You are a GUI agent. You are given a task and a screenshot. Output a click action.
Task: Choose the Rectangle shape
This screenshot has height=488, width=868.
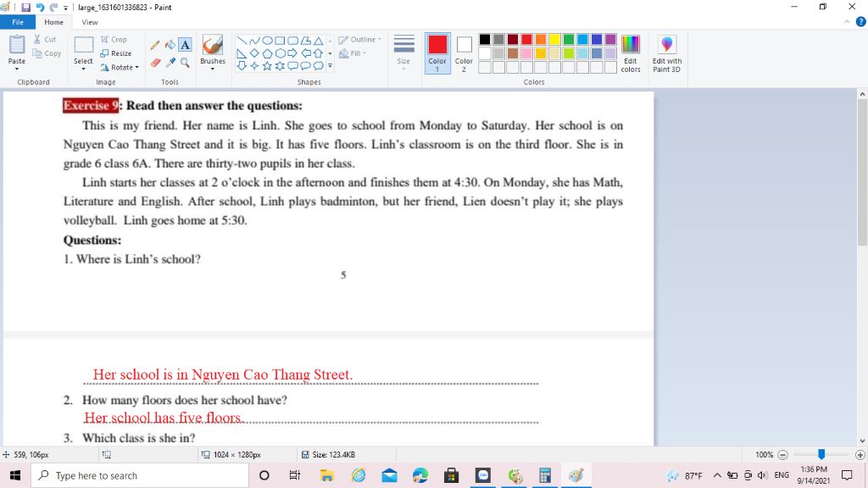tap(280, 41)
